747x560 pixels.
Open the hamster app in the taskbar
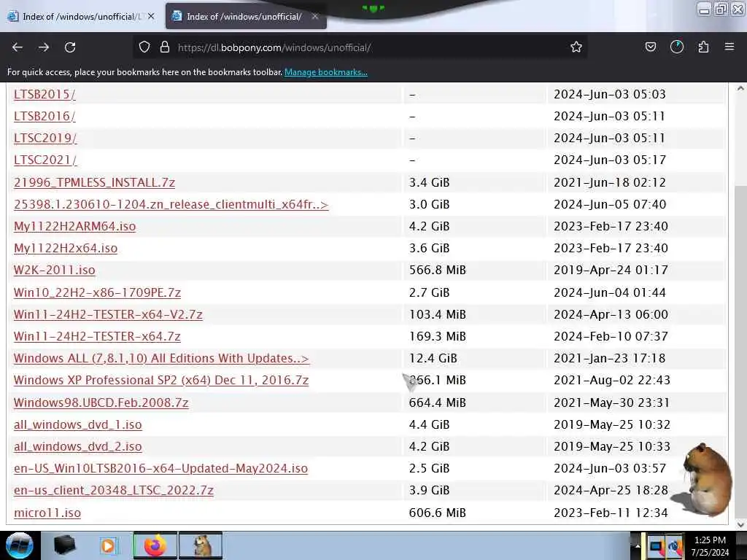[x=201, y=545]
